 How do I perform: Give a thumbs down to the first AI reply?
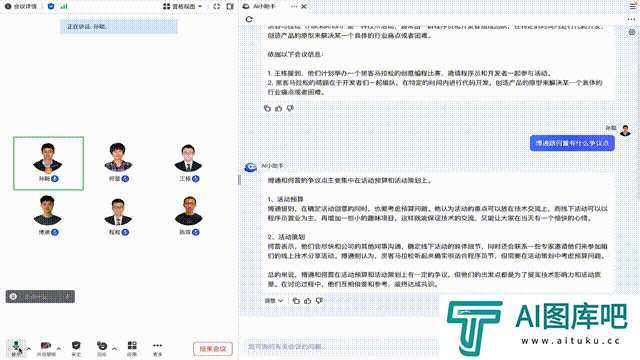[290, 109]
